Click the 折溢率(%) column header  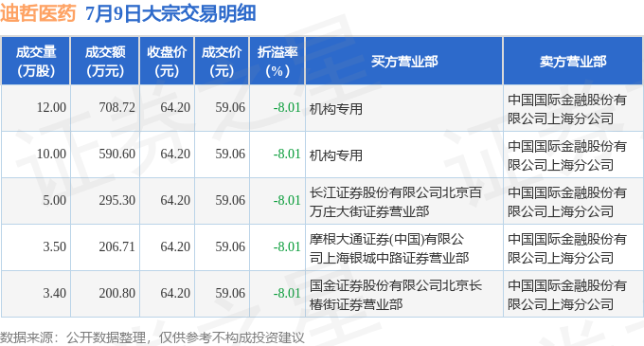(277, 62)
